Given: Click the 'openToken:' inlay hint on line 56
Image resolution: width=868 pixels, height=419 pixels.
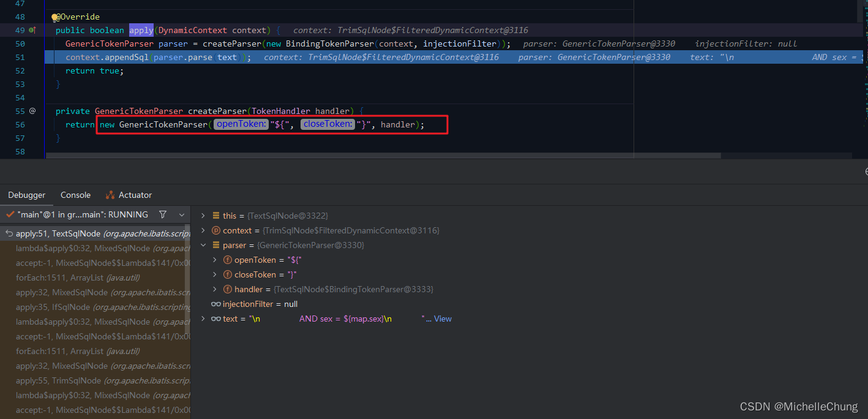Looking at the screenshot, I should (x=242, y=124).
